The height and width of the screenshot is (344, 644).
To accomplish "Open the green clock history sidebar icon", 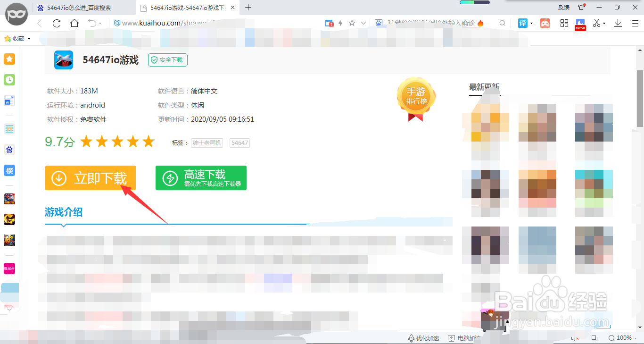I will [x=9, y=80].
